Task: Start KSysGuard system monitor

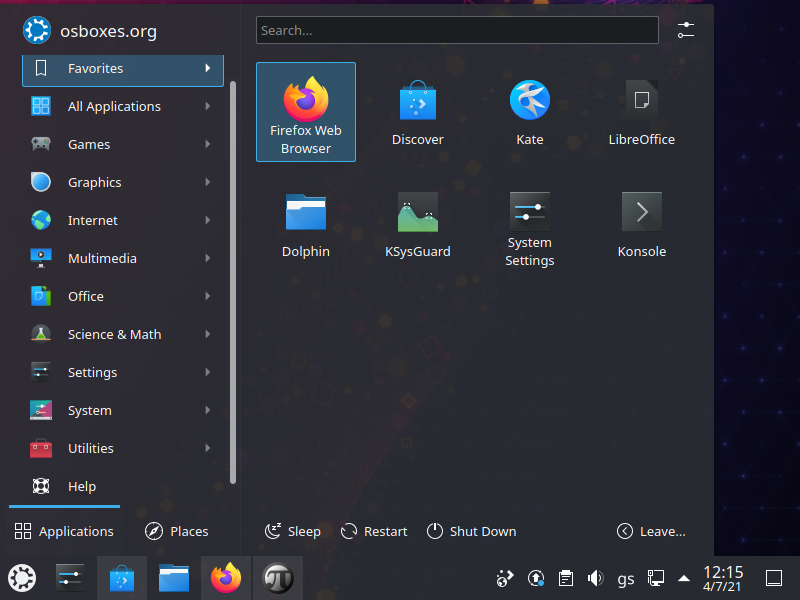Action: 417,224
